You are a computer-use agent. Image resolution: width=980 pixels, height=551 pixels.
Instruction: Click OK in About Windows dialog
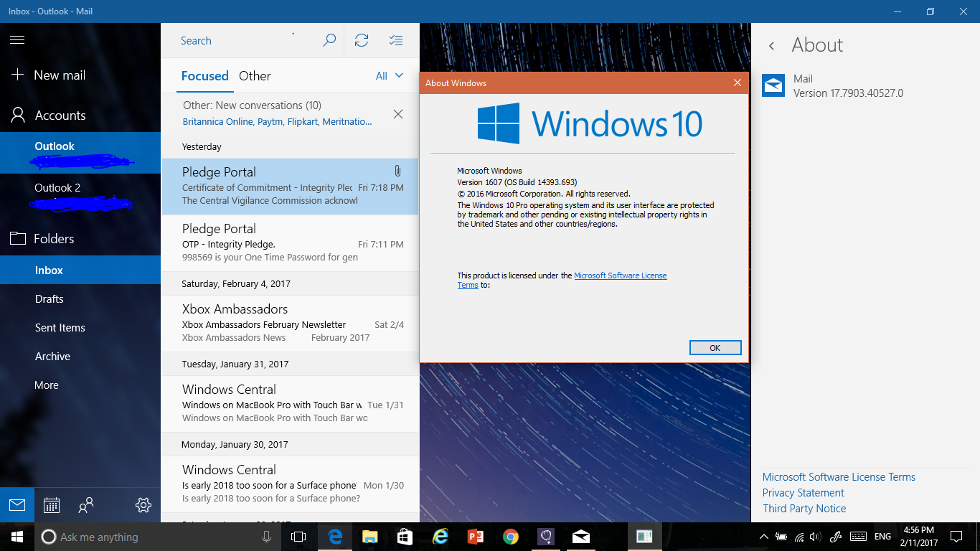(715, 348)
